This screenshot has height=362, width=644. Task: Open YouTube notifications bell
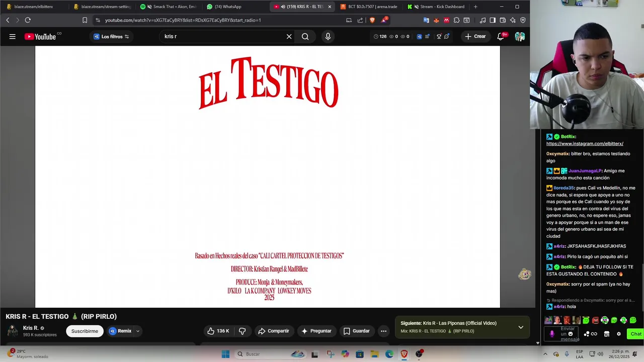[501, 36]
